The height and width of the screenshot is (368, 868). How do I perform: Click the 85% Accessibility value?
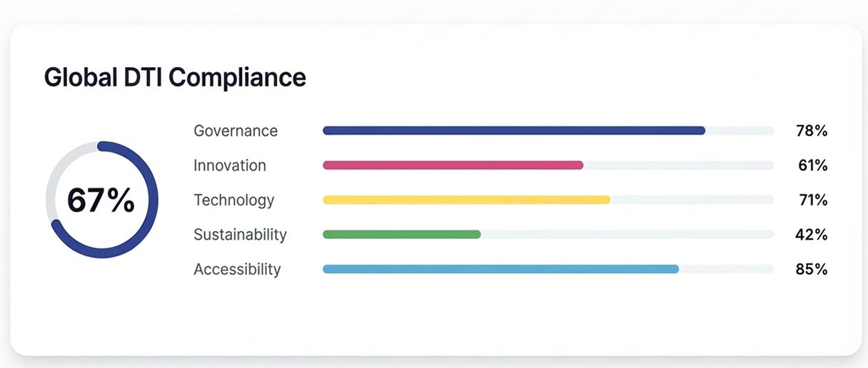(812, 270)
